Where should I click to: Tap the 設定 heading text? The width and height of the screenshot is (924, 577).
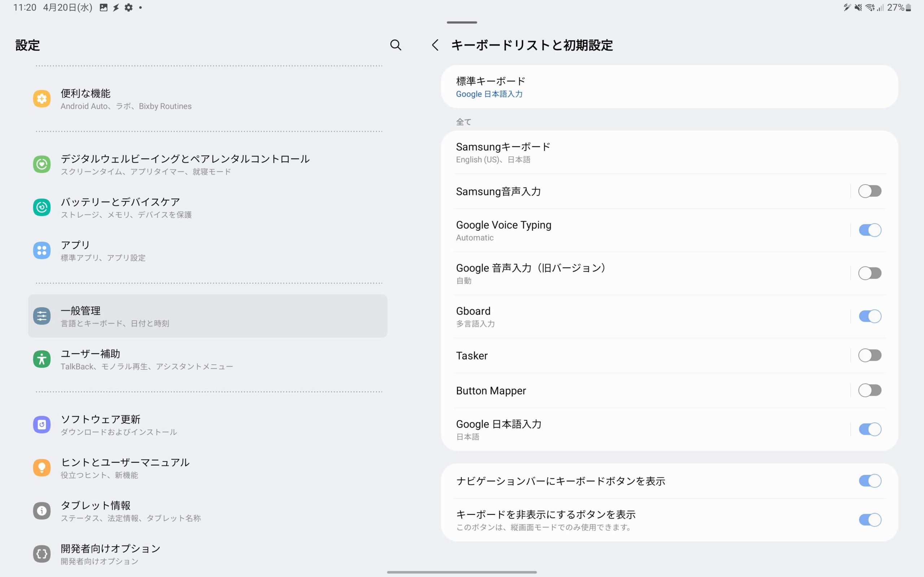point(27,45)
